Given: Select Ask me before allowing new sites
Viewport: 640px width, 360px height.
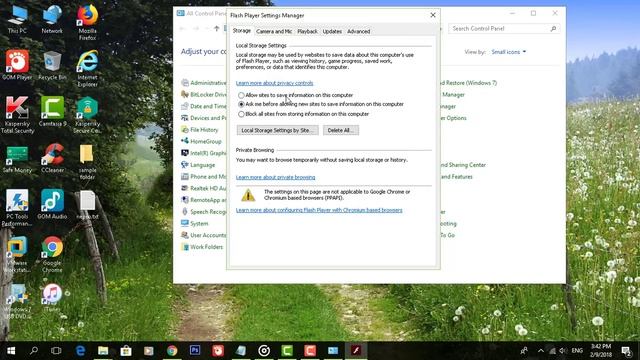Looking at the screenshot, I should tap(241, 104).
